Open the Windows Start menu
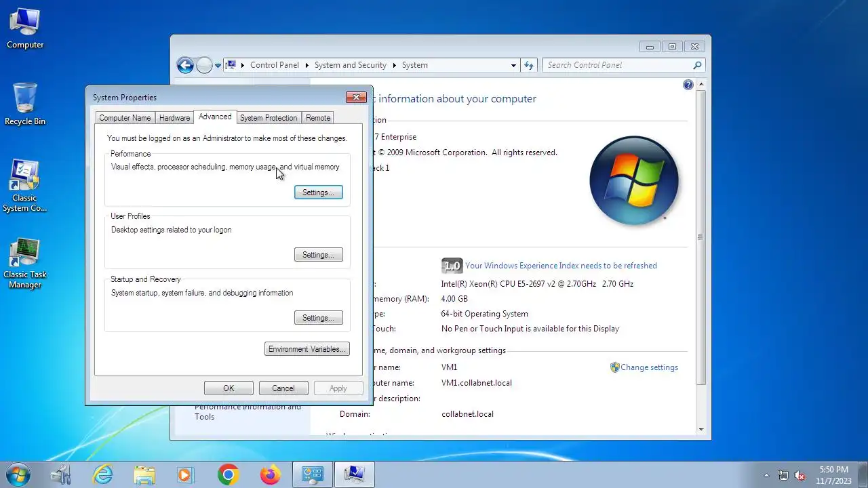Screen dimensions: 868x488 [x=18, y=474]
